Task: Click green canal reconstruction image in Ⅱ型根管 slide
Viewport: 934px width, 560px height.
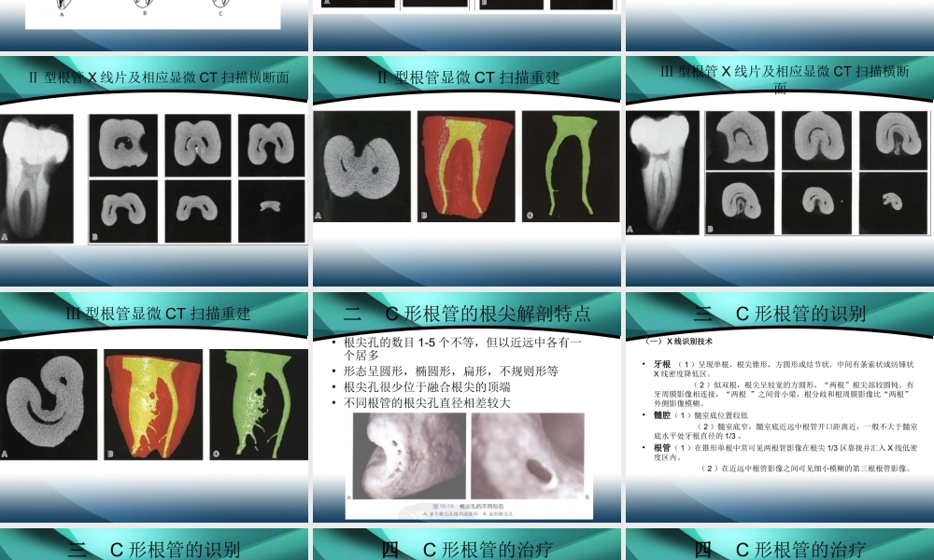Action: [571, 167]
